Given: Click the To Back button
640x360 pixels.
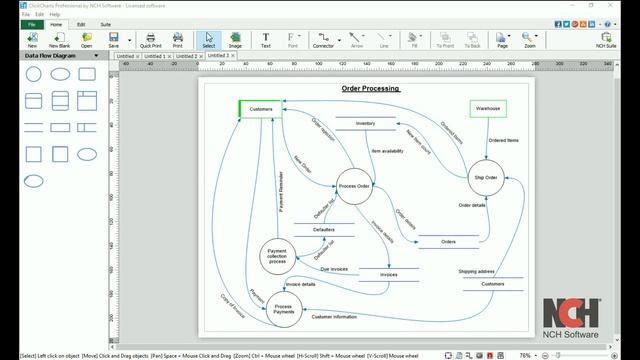Looking at the screenshot, I should 472,40.
